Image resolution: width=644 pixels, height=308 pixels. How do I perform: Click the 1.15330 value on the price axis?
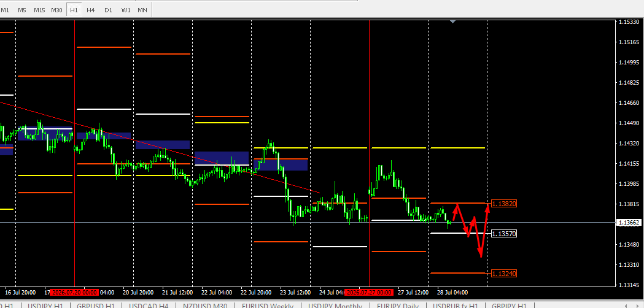(629, 21)
